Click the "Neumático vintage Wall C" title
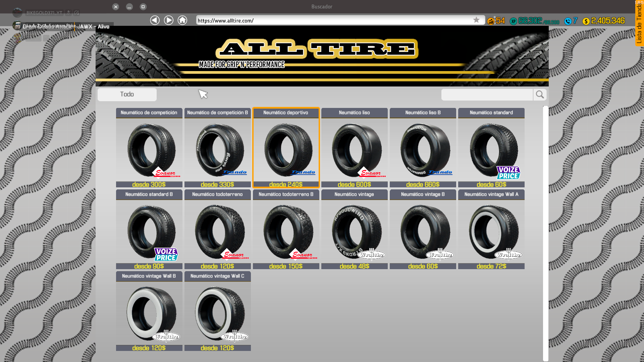This screenshot has width=644, height=362. (217, 276)
